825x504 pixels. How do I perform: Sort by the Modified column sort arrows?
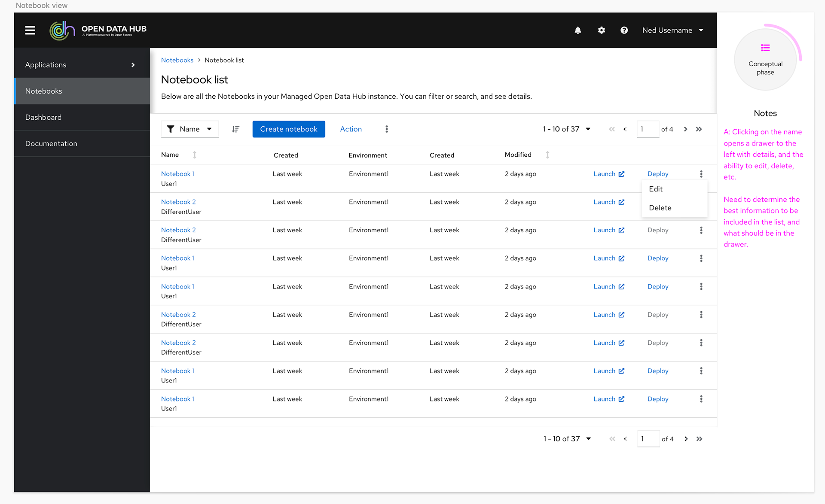[x=547, y=155]
